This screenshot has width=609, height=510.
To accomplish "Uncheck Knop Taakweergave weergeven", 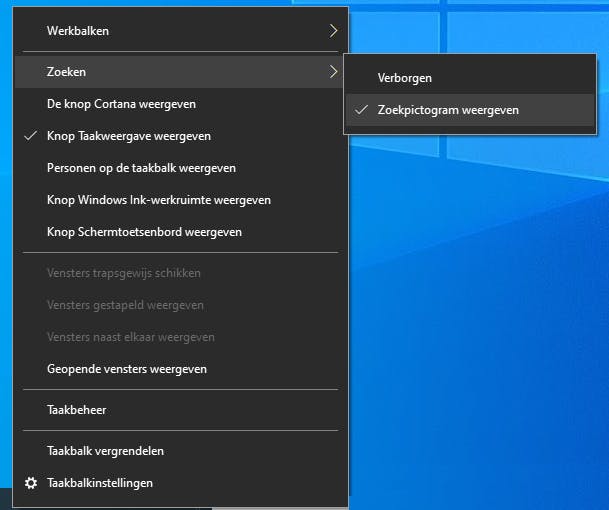I will pos(181,136).
